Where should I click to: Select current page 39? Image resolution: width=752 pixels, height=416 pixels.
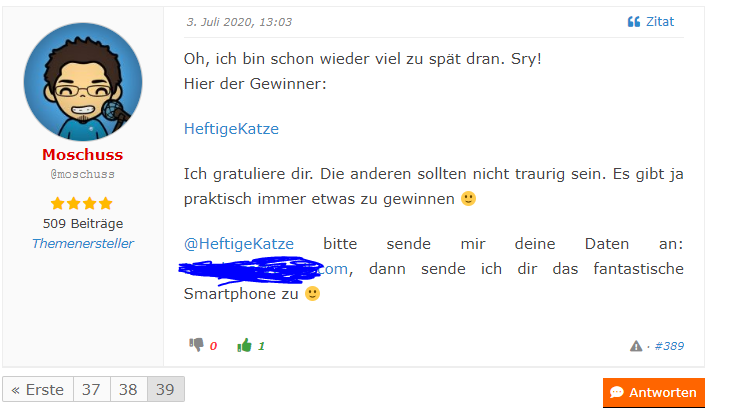[x=165, y=389]
